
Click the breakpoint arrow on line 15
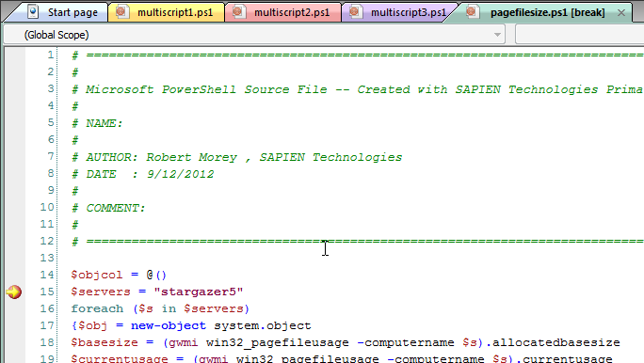[x=14, y=292]
